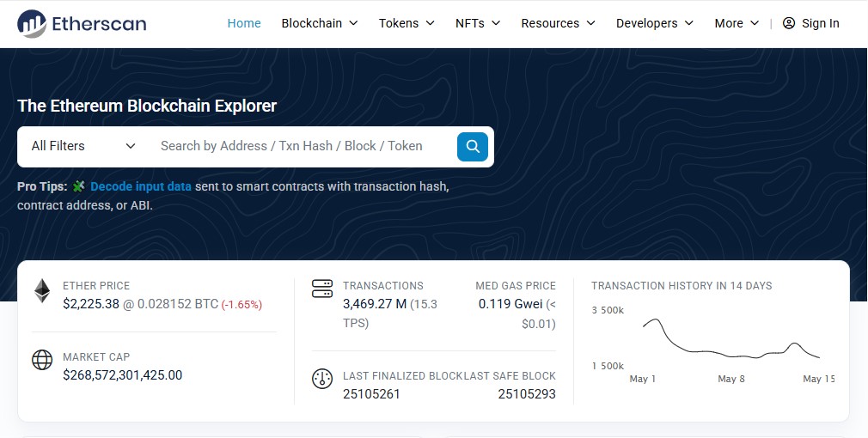Click the chevron next to Resources
Viewport: 868px width, 438px height.
pyautogui.click(x=590, y=23)
